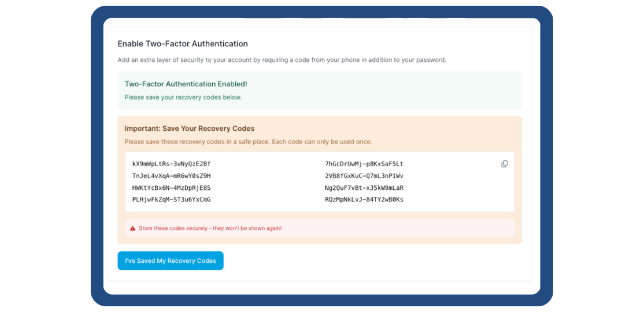Screen dimensions: 644x312
Task: Copy all recovery codes via copy icon
Action: coord(504,164)
